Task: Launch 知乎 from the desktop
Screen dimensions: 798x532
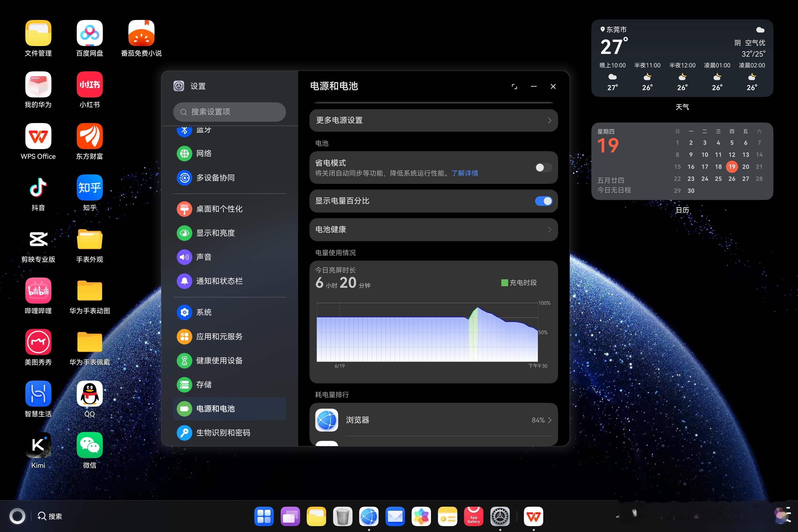Action: coord(90,188)
